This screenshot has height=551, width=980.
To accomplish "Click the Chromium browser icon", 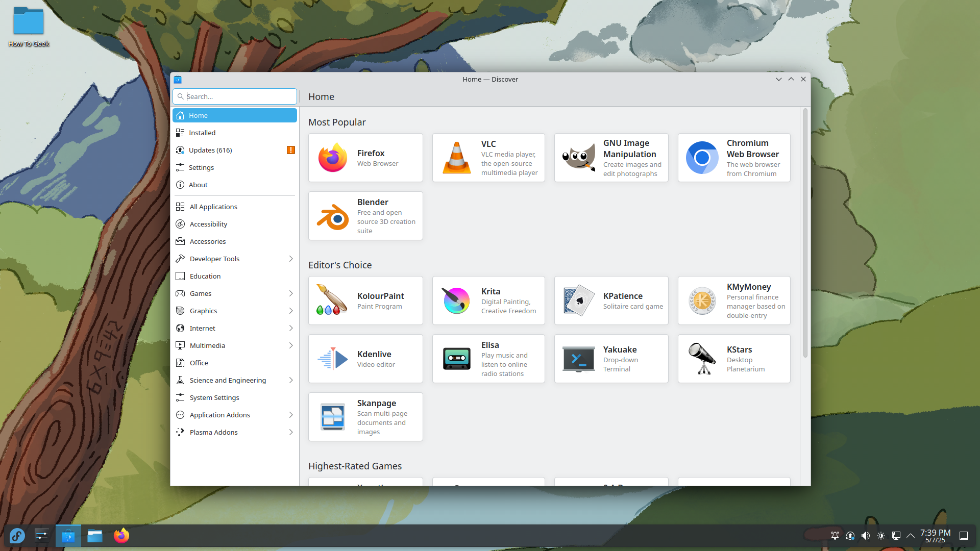I will click(x=702, y=158).
